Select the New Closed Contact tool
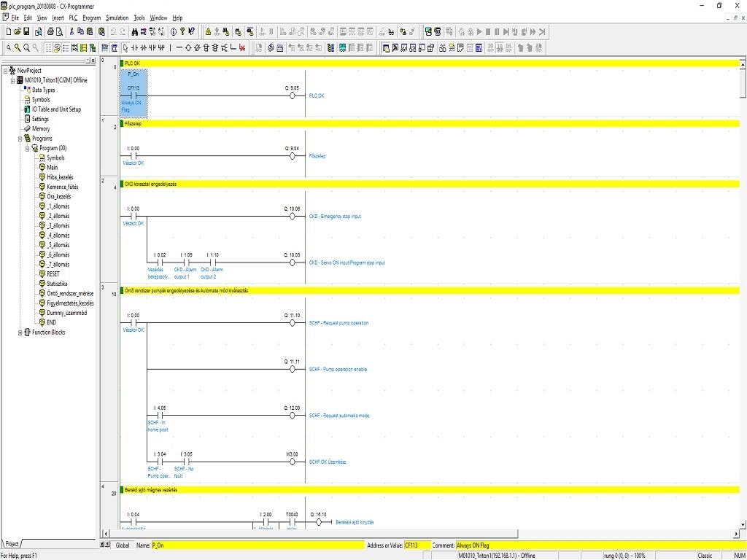 (x=144, y=47)
